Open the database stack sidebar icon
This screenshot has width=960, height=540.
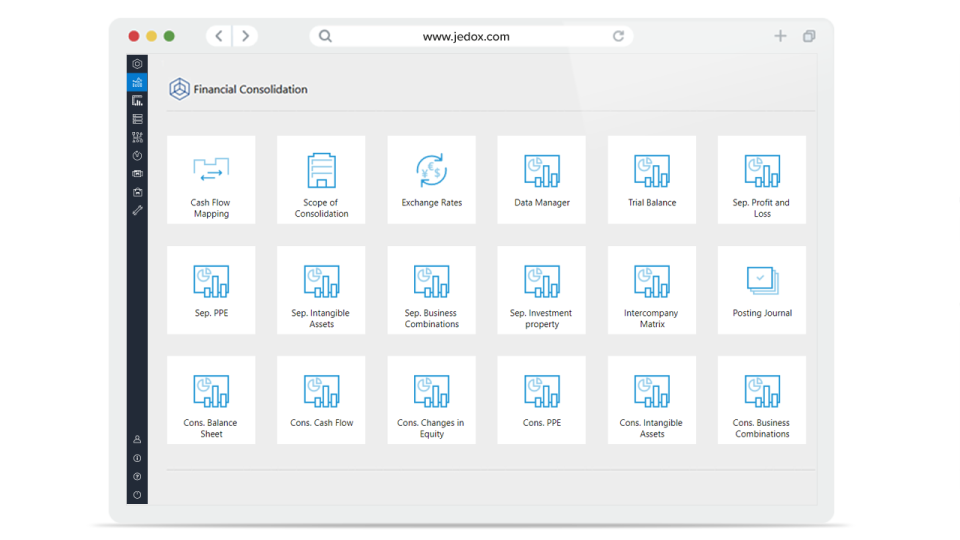click(137, 119)
